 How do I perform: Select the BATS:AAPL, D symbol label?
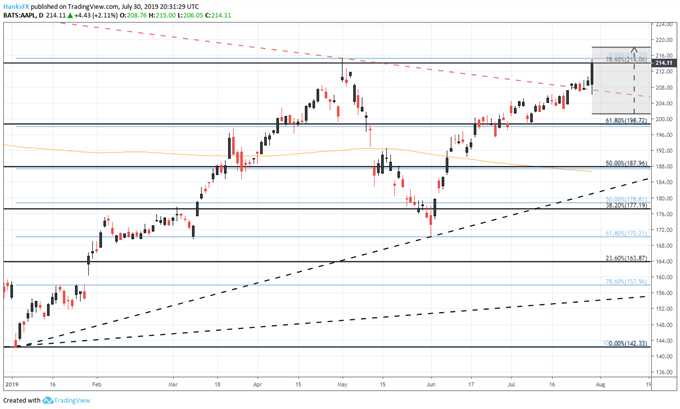point(23,16)
